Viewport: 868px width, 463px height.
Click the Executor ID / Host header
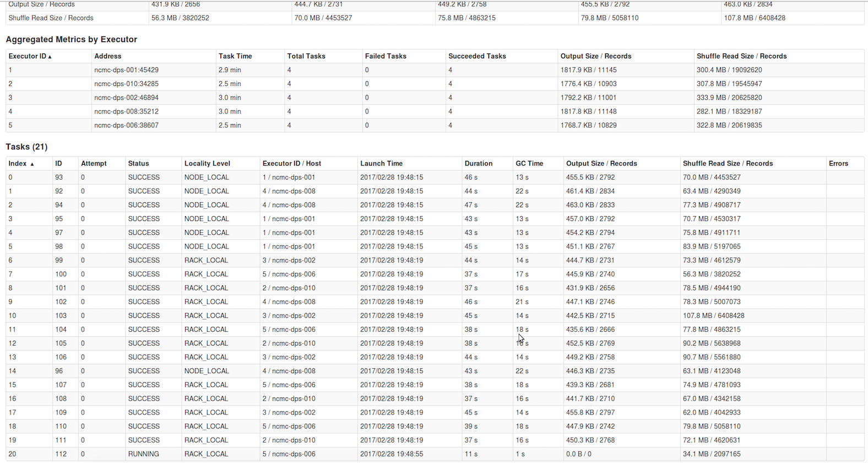(x=291, y=164)
